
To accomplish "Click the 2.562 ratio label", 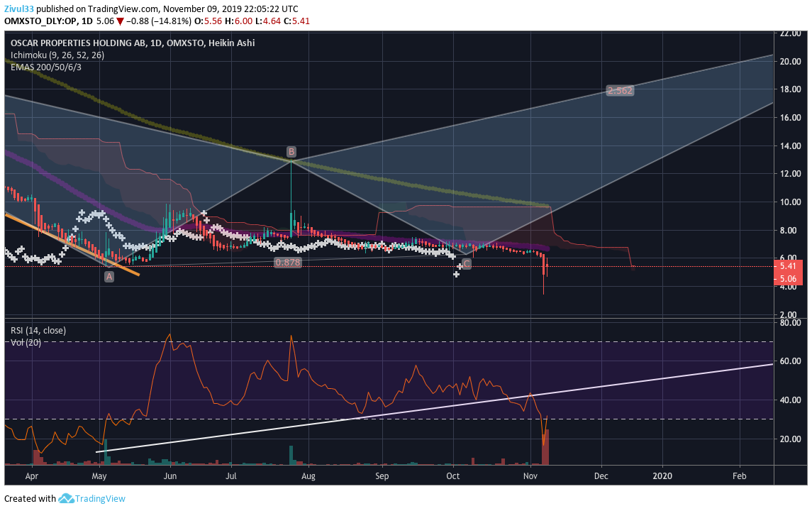I will (x=620, y=91).
